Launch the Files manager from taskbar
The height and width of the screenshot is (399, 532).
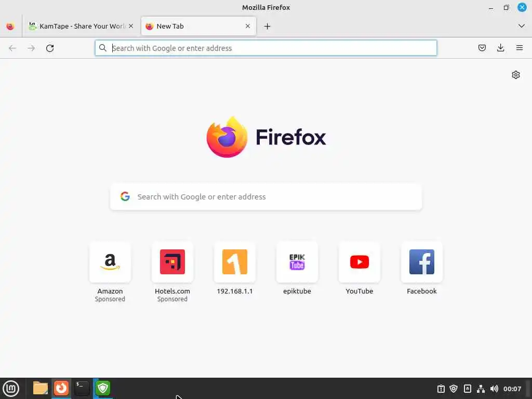[41, 388]
